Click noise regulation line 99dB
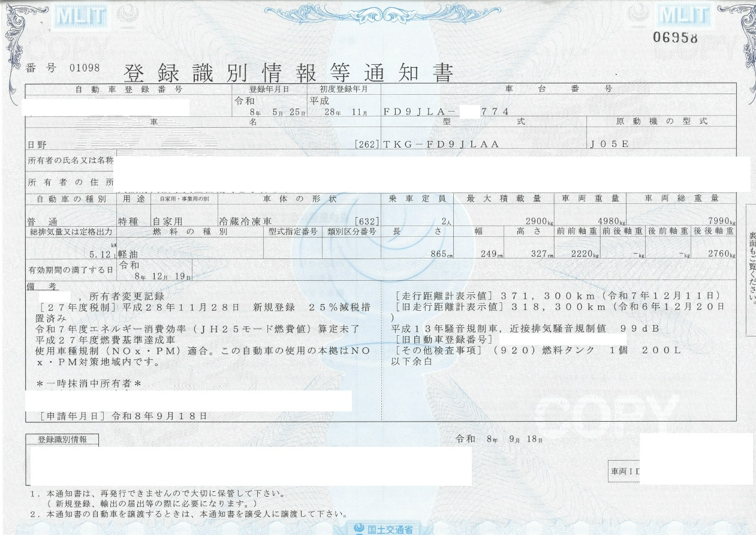 click(x=525, y=329)
